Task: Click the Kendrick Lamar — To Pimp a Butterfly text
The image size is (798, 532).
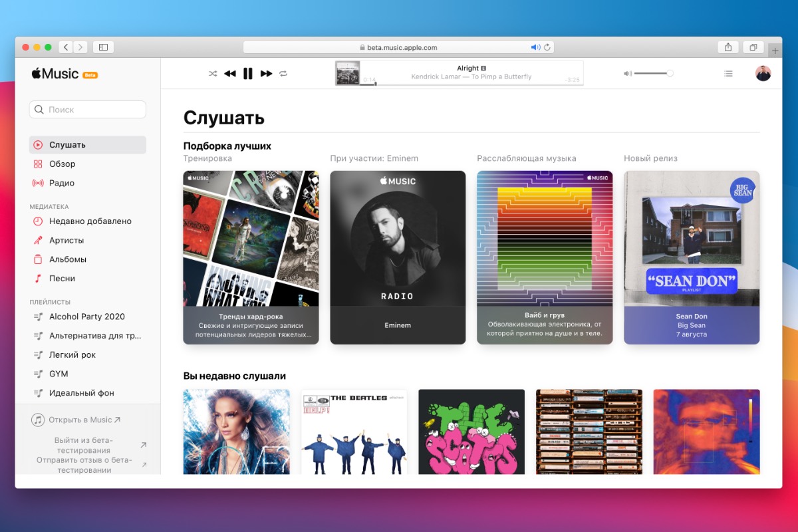Action: coord(471,77)
